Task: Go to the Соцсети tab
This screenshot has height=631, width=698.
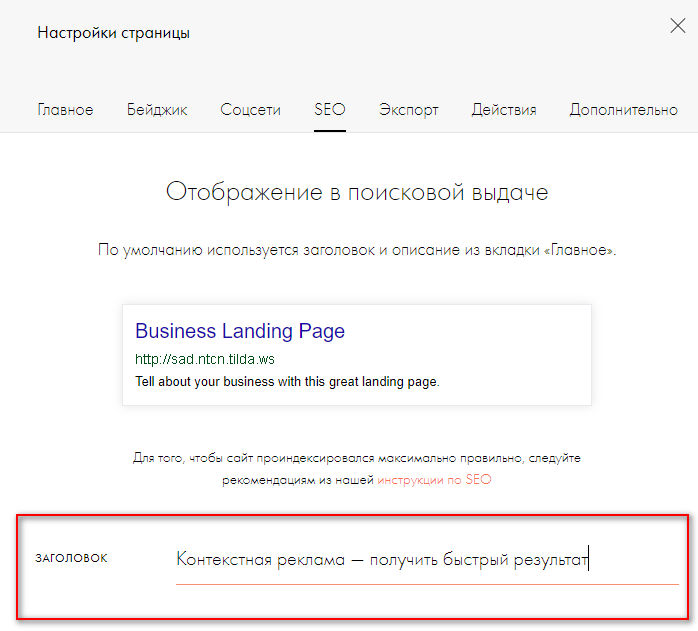Action: [250, 110]
